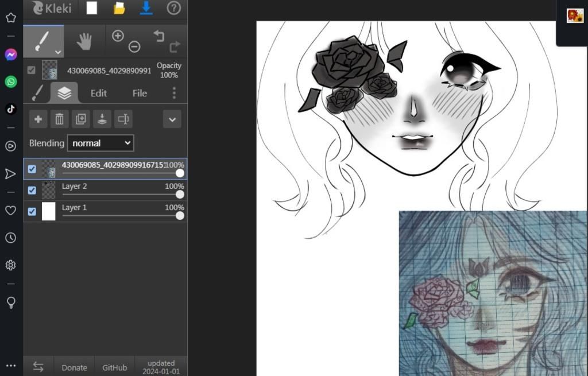Zoom out with minus icon
This screenshot has width=588, height=376.
point(134,47)
